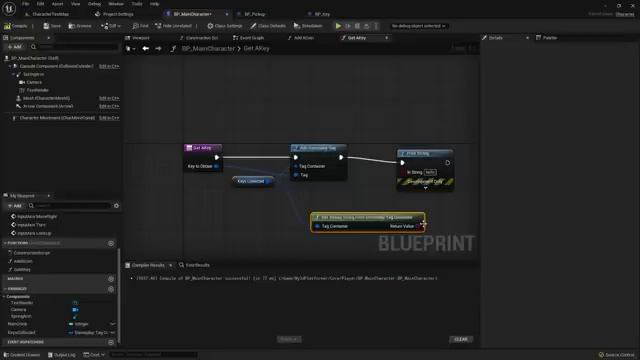Click the graph navigate back arrow

coord(145,49)
